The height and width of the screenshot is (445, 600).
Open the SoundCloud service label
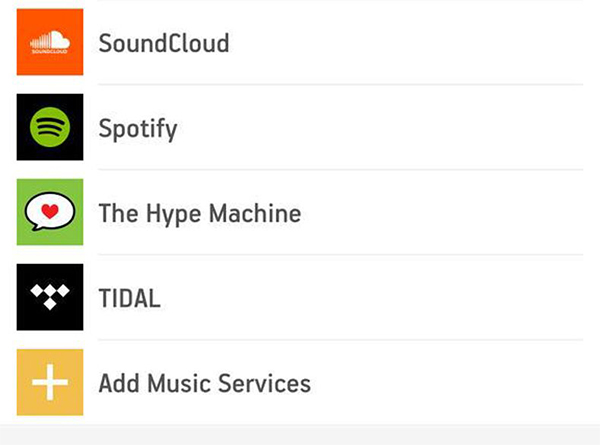tap(164, 44)
